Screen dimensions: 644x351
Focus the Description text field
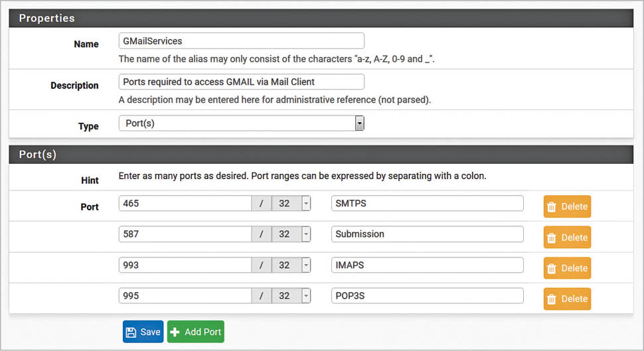241,82
